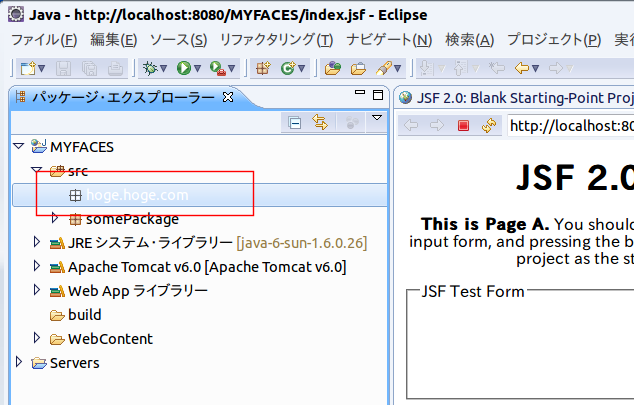Click the browser URL address field
Viewport: 634px width, 405px height.
[571, 126]
